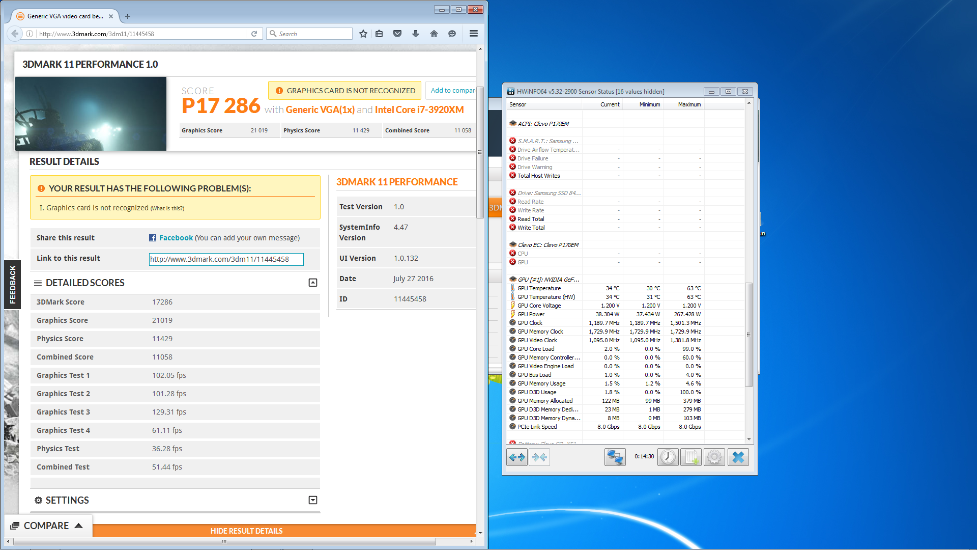The height and width of the screenshot is (551, 980).
Task: Select the link to this result field
Action: pyautogui.click(x=227, y=260)
